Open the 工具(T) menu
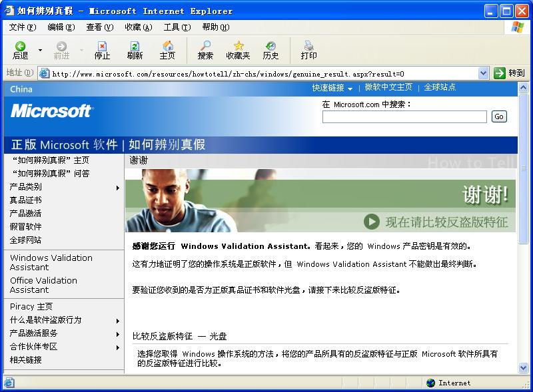 coord(177,27)
